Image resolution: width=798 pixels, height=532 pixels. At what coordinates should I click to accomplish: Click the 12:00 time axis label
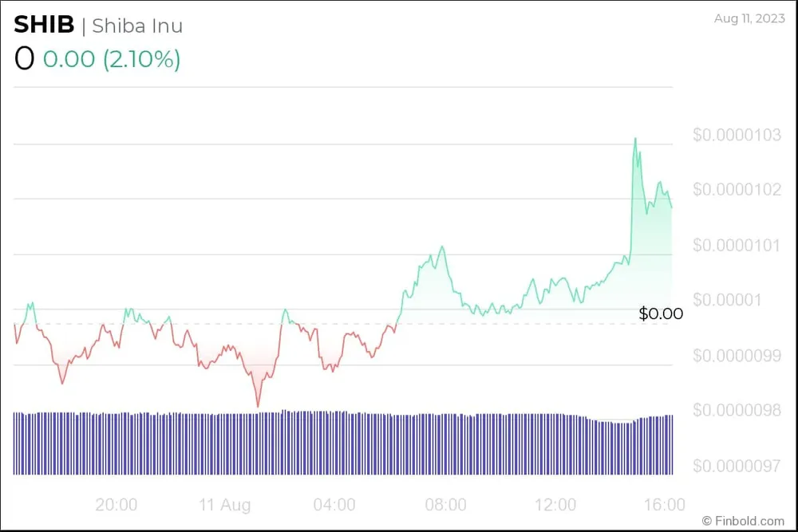[555, 505]
